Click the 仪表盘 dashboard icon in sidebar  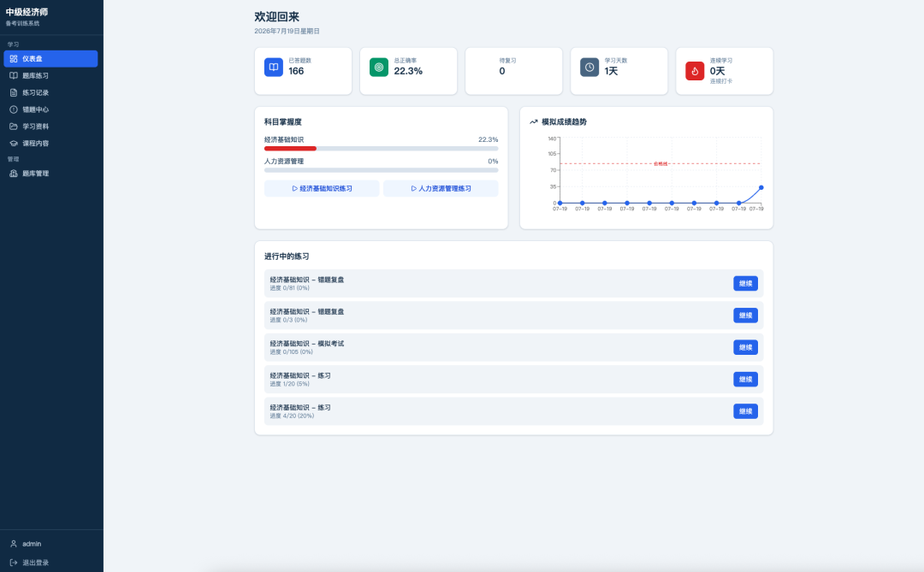click(14, 59)
